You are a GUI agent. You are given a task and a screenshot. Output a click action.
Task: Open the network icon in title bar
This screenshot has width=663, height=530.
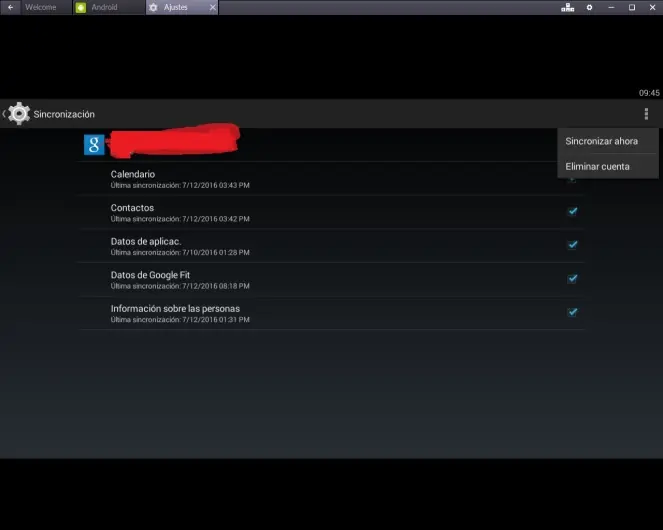pos(567,7)
